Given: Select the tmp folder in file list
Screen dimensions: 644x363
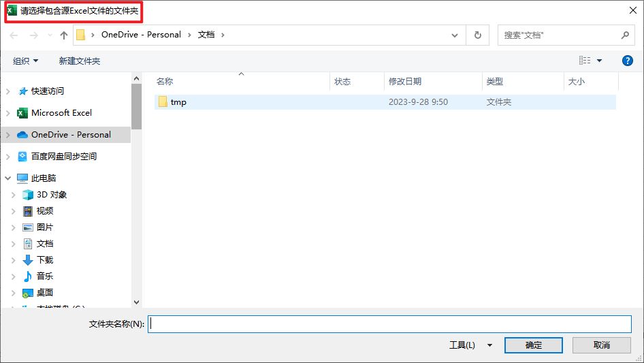Looking at the screenshot, I should (178, 102).
